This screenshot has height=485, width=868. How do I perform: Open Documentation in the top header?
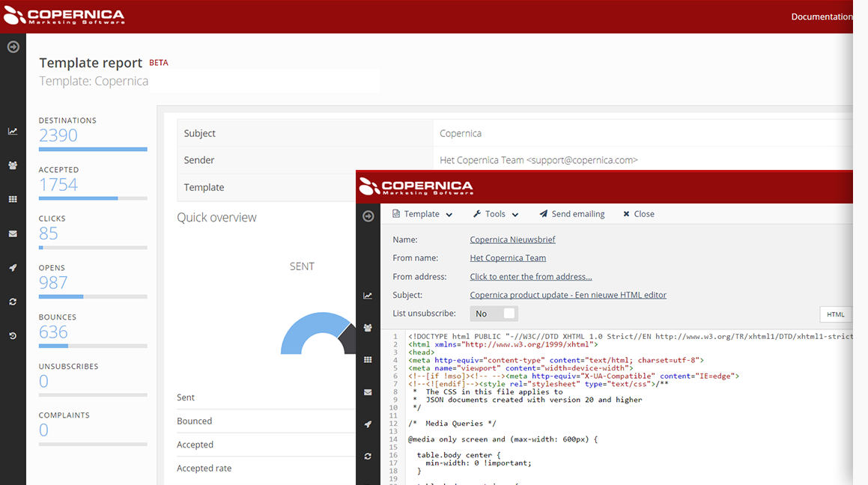[822, 16]
